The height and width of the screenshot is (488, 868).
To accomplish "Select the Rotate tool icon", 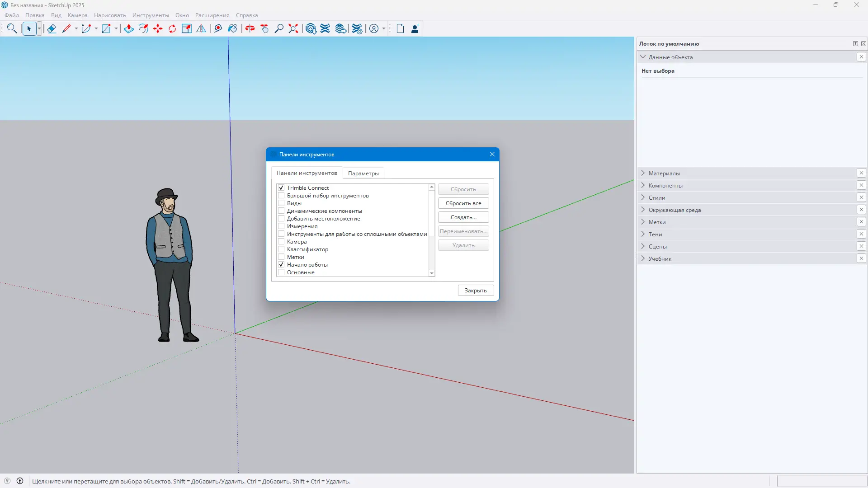I will pyautogui.click(x=172, y=29).
